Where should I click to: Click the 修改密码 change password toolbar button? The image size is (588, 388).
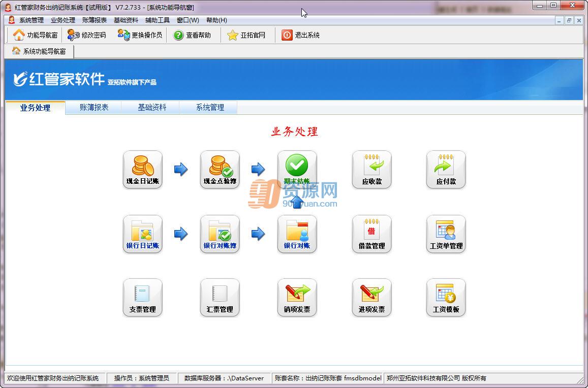pos(86,35)
